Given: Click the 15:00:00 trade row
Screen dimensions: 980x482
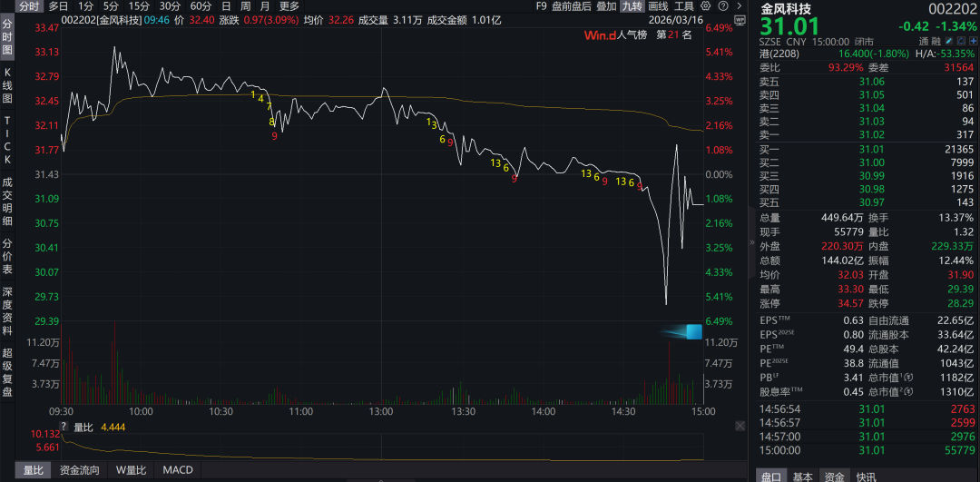Looking at the screenshot, I should click(x=867, y=449).
